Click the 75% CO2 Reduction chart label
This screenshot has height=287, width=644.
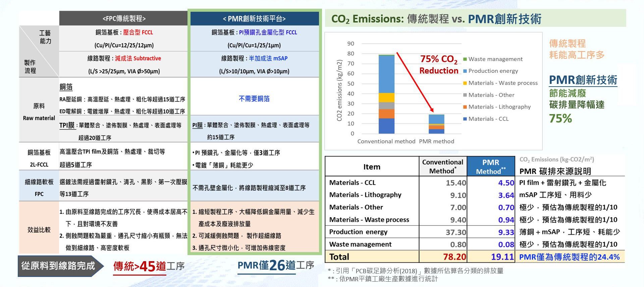439,64
